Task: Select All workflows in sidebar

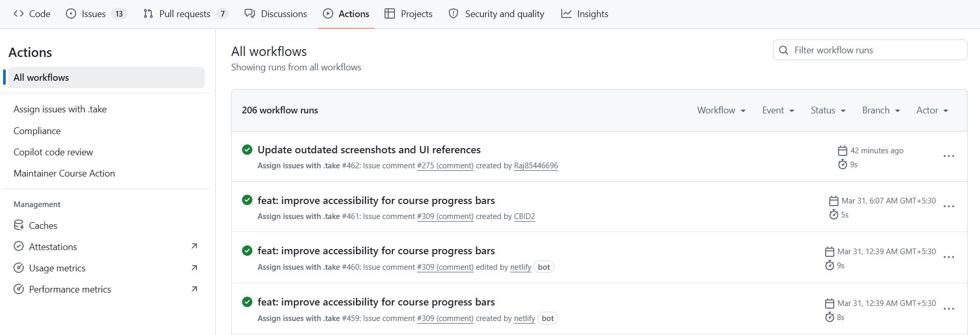Action: point(106,78)
